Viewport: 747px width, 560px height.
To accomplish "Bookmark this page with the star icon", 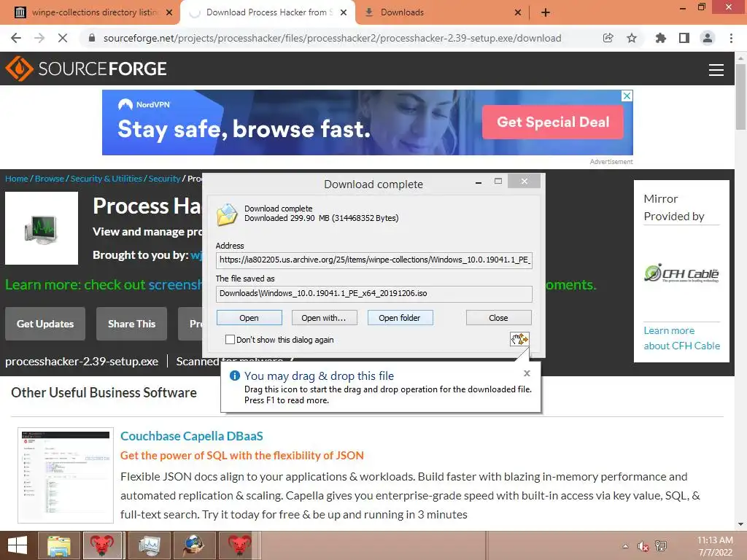I will [x=632, y=38].
